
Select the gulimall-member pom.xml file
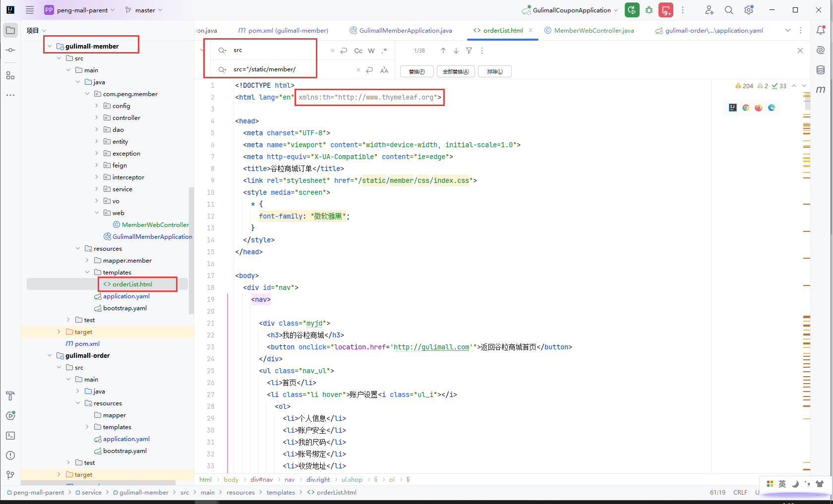82,343
